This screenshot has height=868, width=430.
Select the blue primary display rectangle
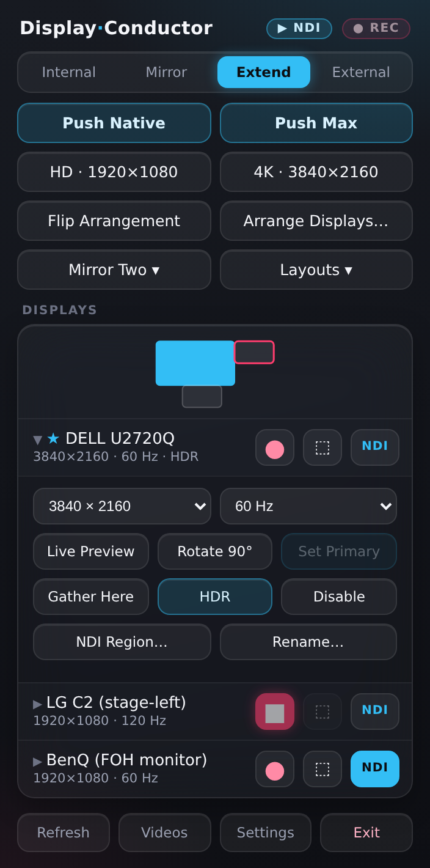point(195,363)
